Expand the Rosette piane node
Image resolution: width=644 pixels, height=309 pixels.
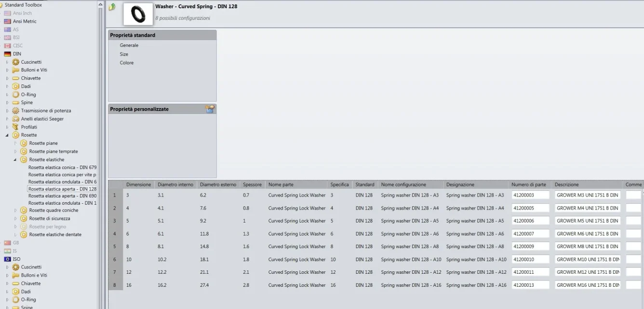click(x=15, y=143)
